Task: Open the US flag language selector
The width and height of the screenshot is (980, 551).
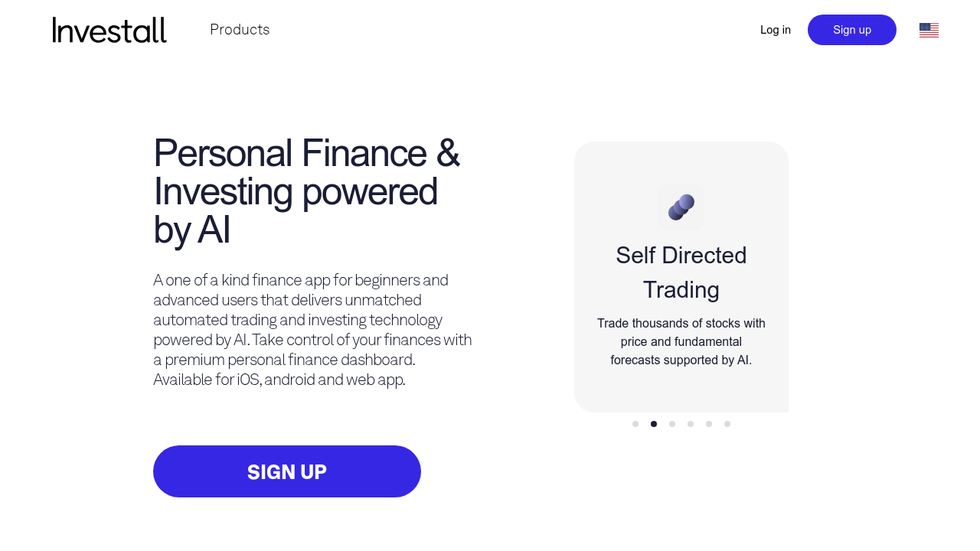Action: pos(929,30)
